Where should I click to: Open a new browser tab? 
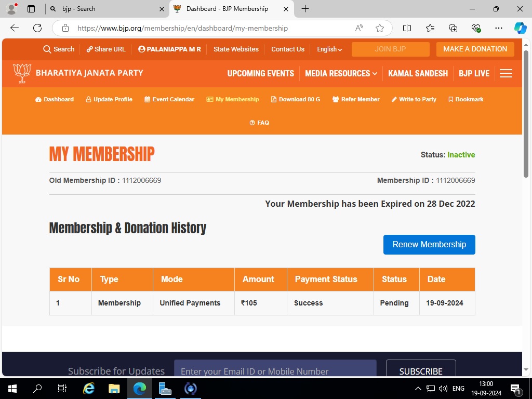point(305,9)
